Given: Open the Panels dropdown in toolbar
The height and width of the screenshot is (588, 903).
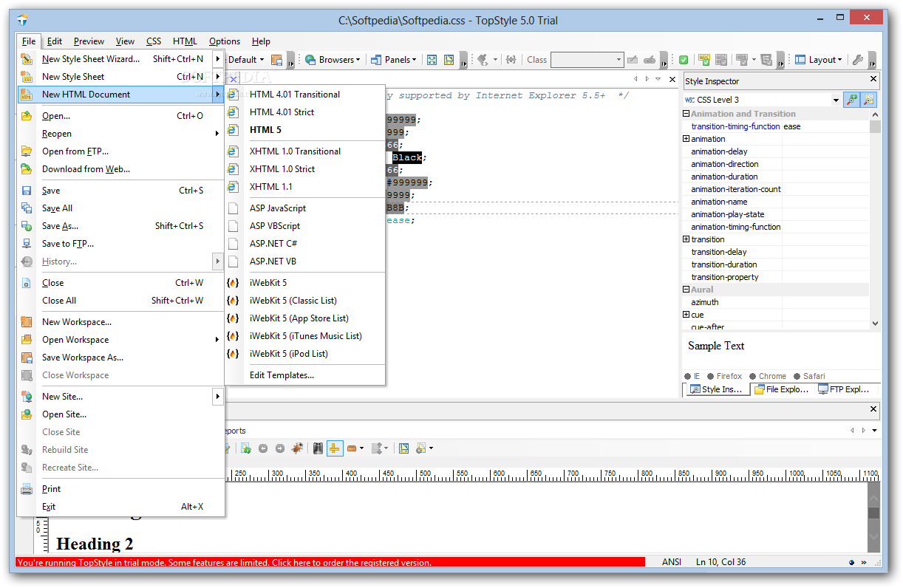Looking at the screenshot, I should coord(394,60).
